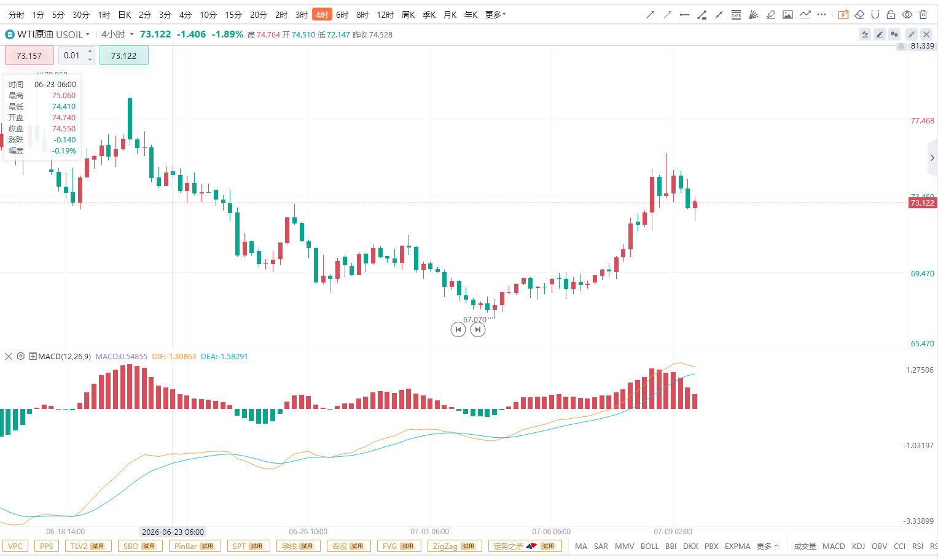Toggle drawings visibility with the eye icon
Screen dimensions: 938x560
click(907, 15)
